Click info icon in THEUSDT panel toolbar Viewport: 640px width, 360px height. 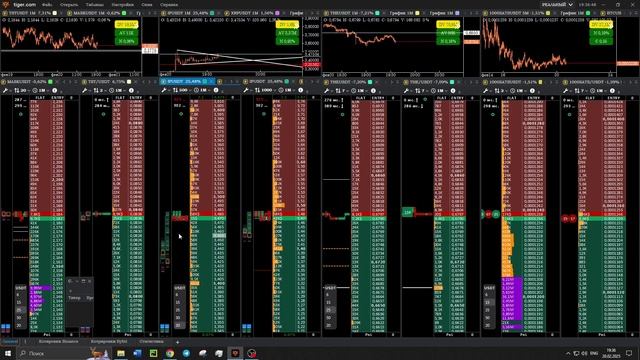click(373, 91)
